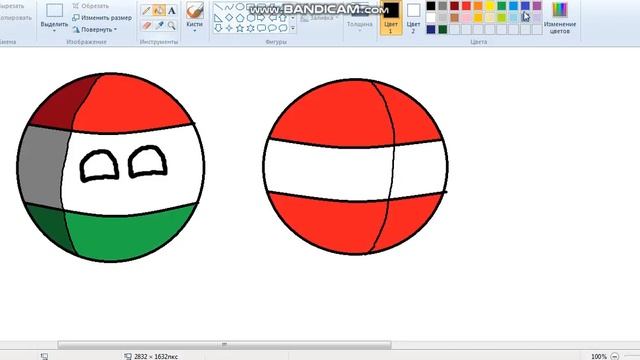Pick the green color swatch

[502, 6]
